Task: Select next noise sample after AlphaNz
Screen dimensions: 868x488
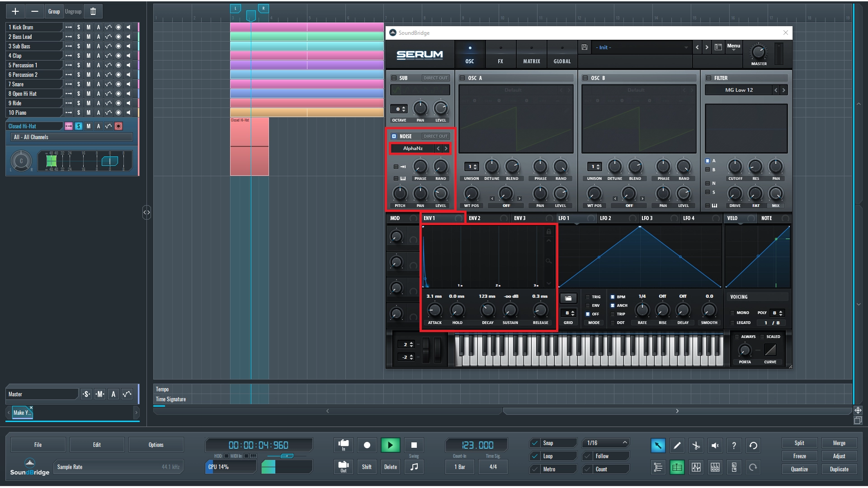Action: [446, 148]
